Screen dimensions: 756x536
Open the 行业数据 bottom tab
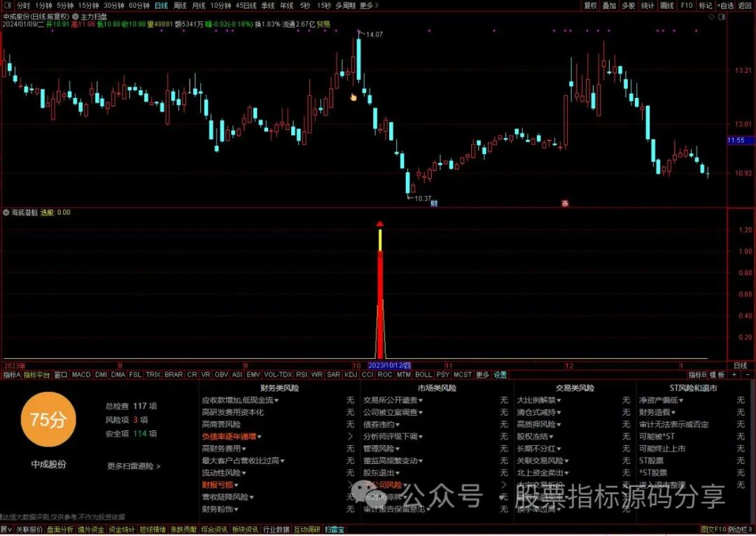[x=276, y=529]
